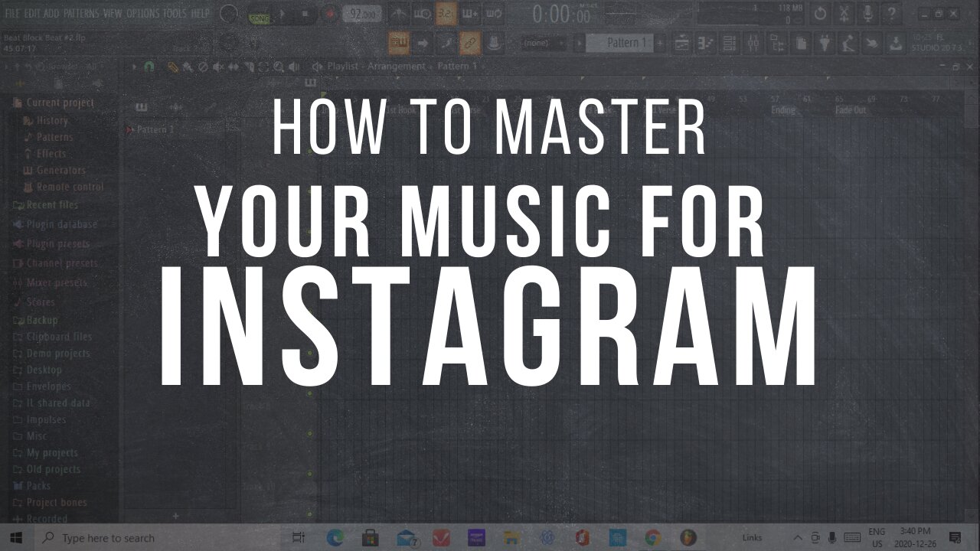The image size is (980, 551).
Task: Open the Channel rack icon
Action: pyautogui.click(x=729, y=43)
